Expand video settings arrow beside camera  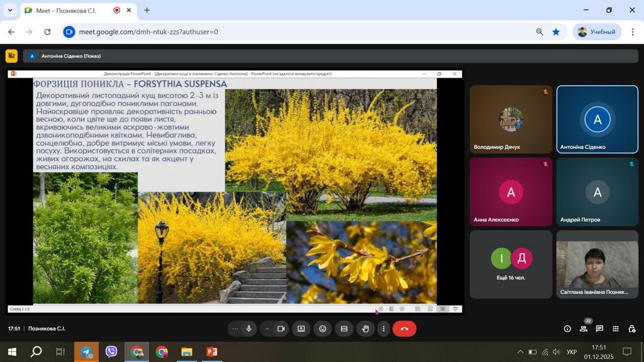click(267, 329)
